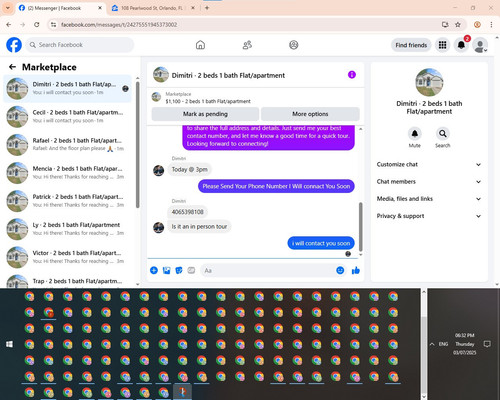Image resolution: width=500 pixels, height=400 pixels.
Task: Expand Chat members section
Action: pos(429,182)
